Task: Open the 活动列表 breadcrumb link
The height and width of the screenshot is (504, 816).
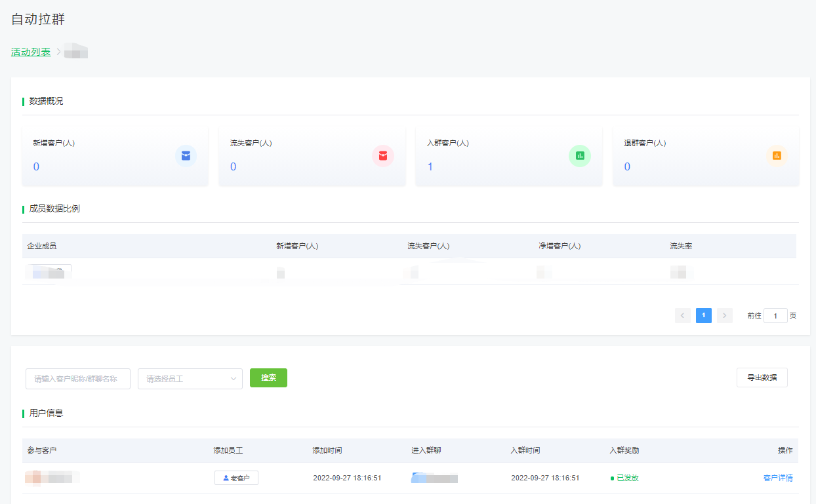Action: (31, 52)
